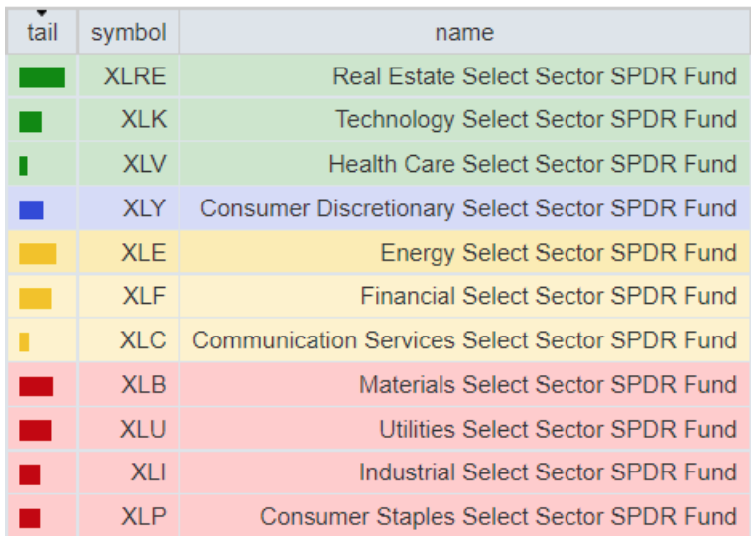Viewport: 756px width, 540px height.
Task: Click the narrow green tail bar for XLV
Action: pyautogui.click(x=23, y=165)
